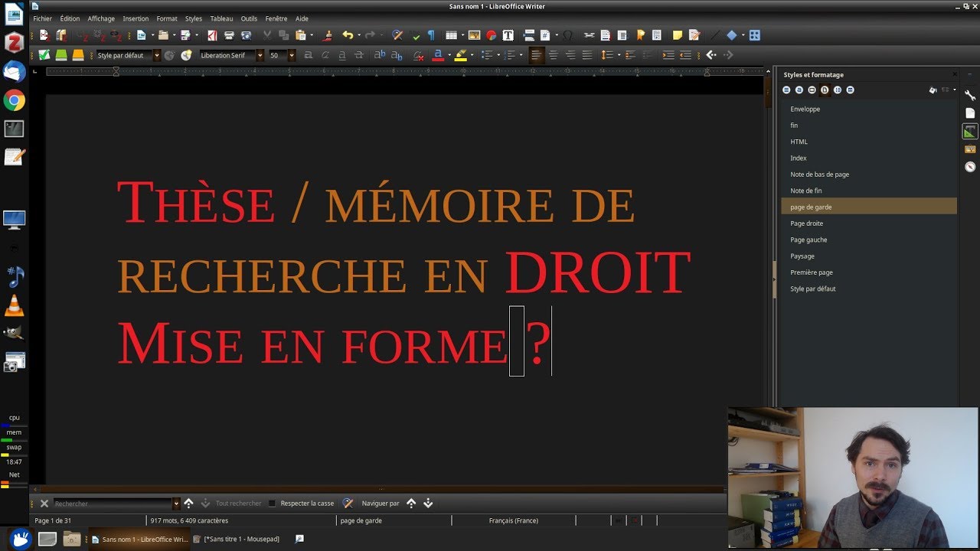Center text horizontally

point(554,55)
